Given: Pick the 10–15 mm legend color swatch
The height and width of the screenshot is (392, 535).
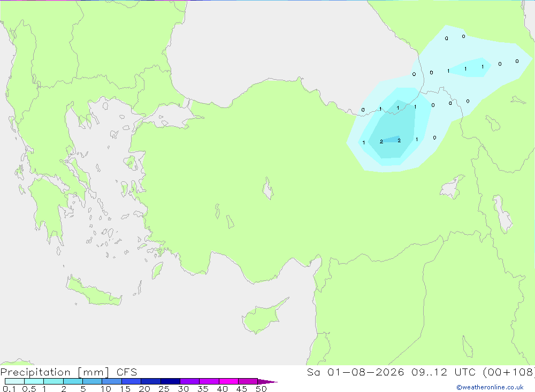Looking at the screenshot, I should (112, 381).
